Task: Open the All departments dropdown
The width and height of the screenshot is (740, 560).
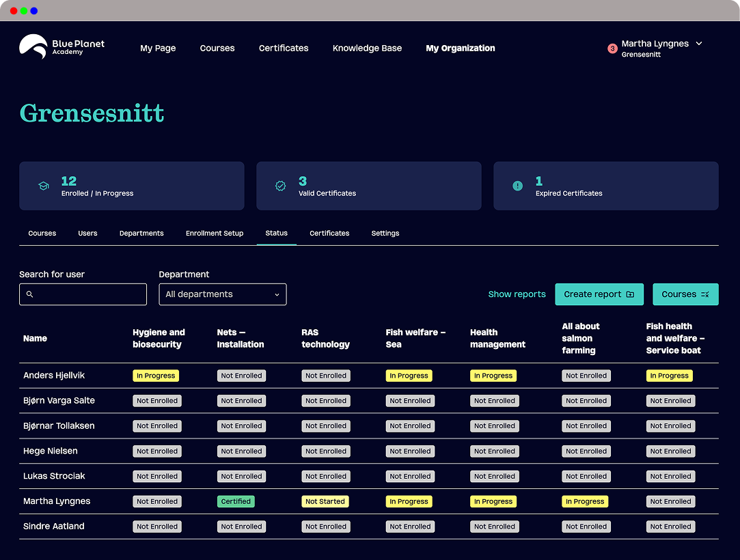Action: pos(223,294)
